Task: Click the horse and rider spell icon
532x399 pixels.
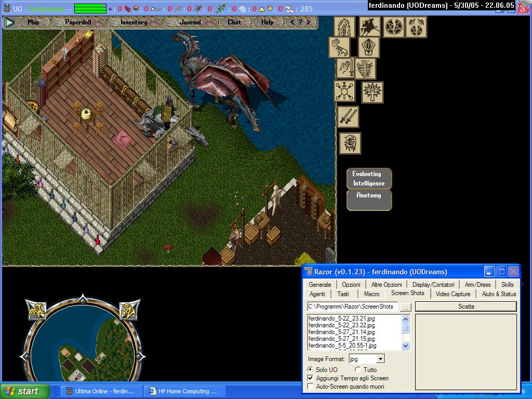Action: [x=369, y=27]
